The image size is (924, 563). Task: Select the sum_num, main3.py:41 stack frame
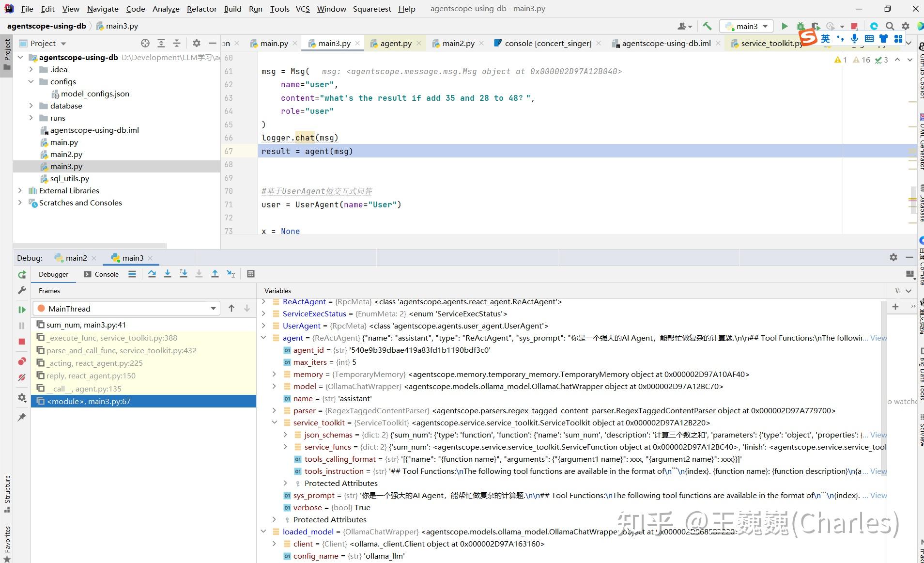pos(86,325)
